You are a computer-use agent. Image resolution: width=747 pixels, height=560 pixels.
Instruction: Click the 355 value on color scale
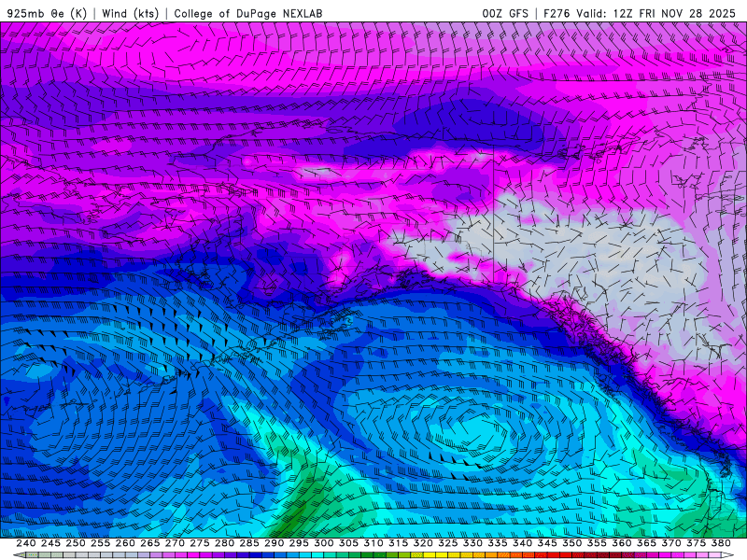tap(597, 543)
